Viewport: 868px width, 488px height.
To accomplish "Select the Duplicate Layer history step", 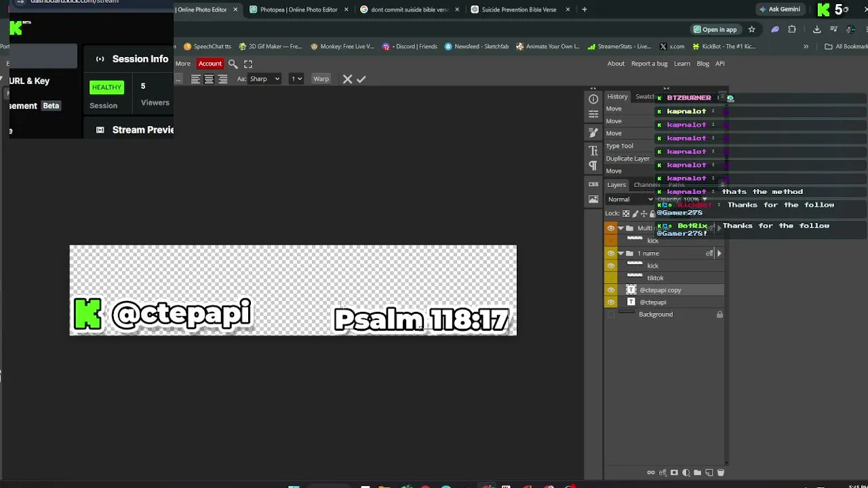I will 628,159.
